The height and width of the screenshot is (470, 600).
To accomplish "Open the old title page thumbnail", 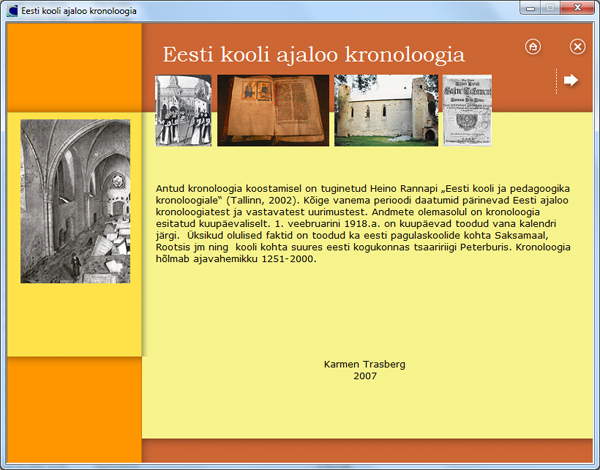I will 467,110.
